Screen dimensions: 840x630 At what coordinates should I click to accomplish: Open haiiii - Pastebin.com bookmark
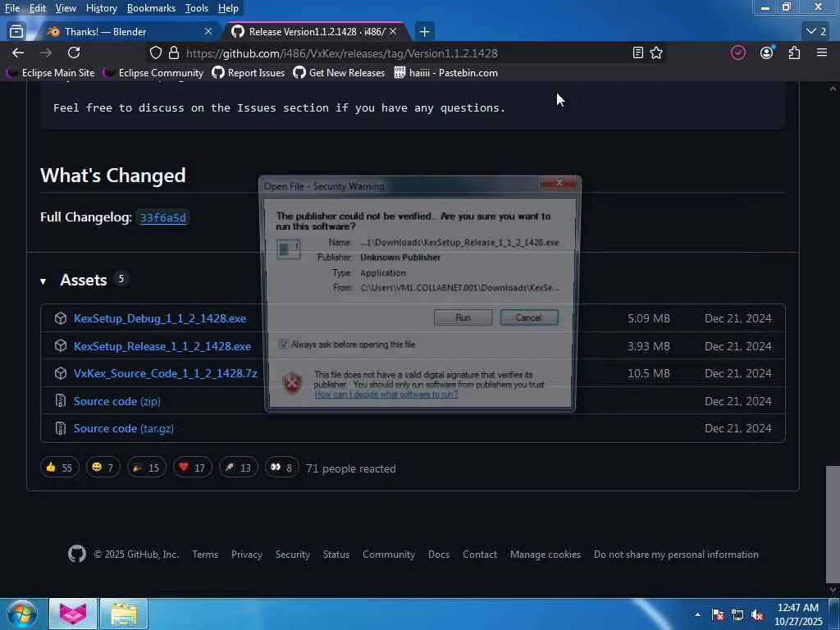(446, 73)
